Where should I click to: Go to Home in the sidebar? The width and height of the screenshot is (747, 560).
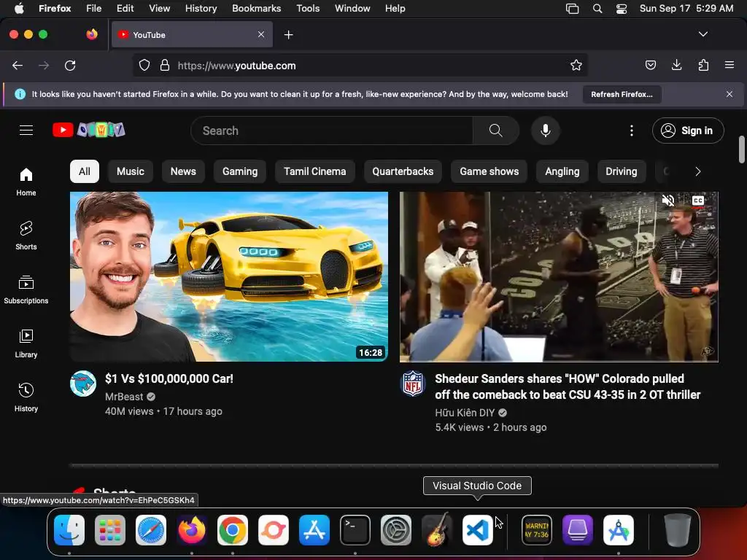(26, 182)
